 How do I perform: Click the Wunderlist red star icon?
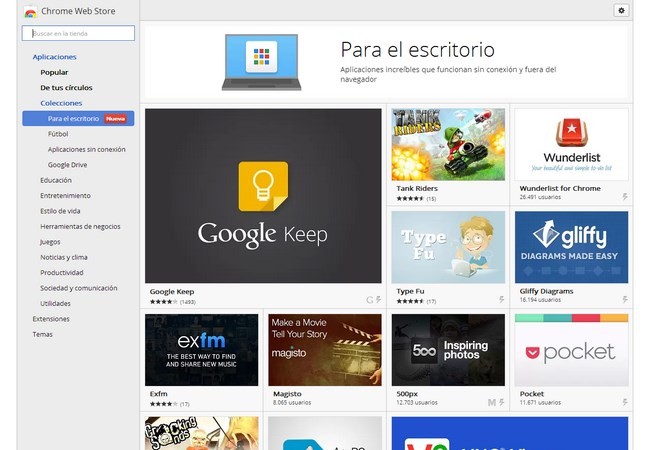pos(572,132)
